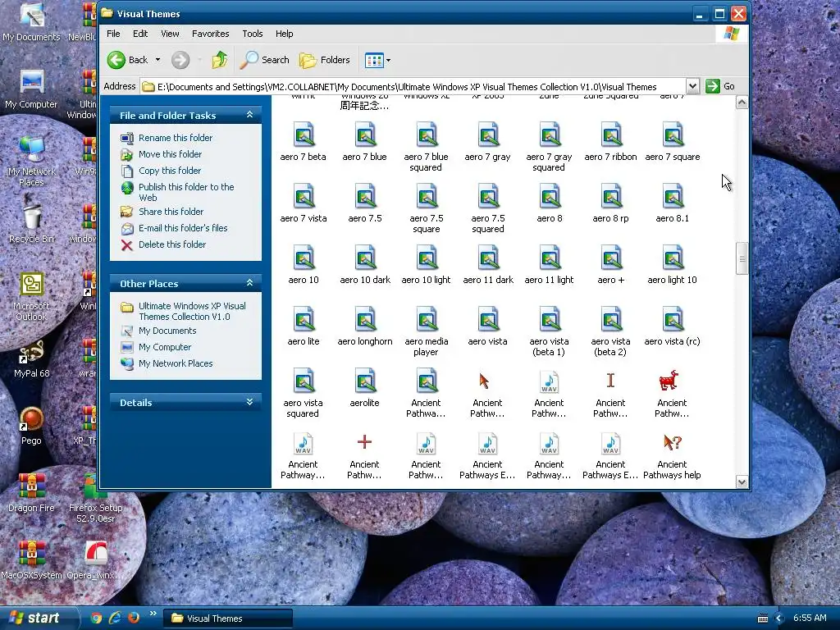Select the aero media player file
Image resolution: width=840 pixels, height=630 pixels.
[x=426, y=331]
